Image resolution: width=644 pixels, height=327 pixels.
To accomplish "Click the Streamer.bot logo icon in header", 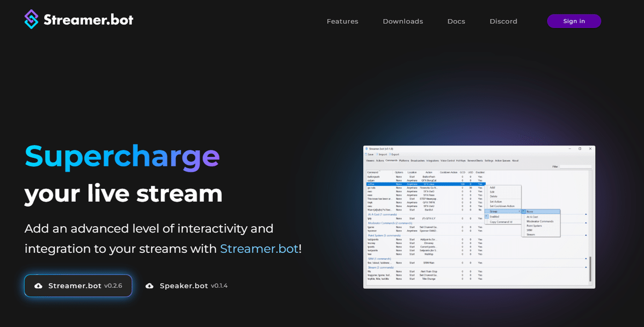I will [x=32, y=19].
